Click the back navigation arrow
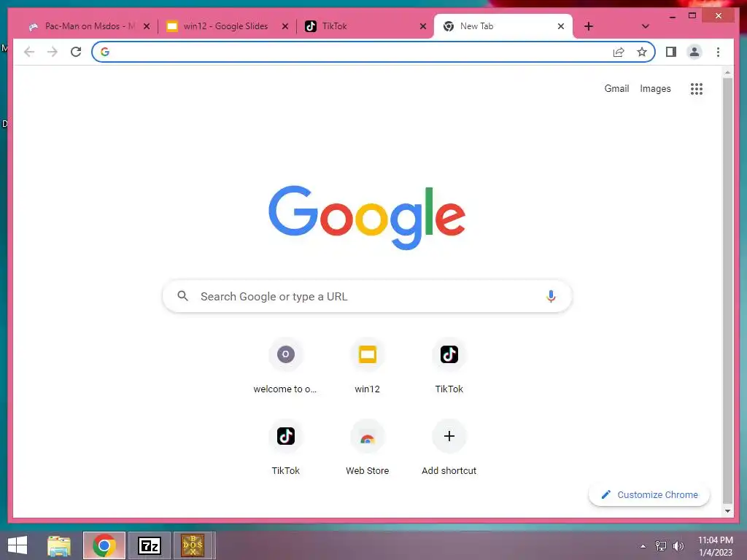The width and height of the screenshot is (747, 560). point(29,52)
